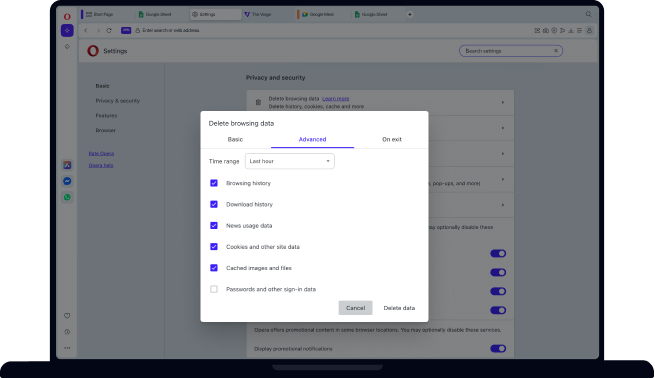Screen dimensions: 655x378
Task: Uncheck Cookies and other site data
Action: [214, 247]
